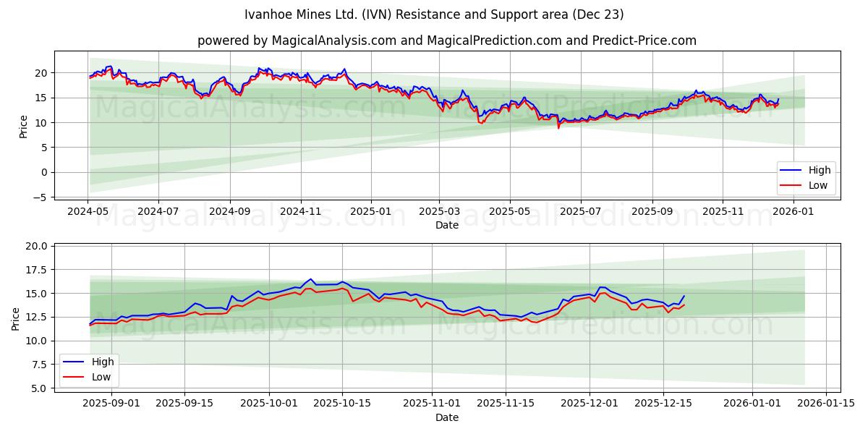Expand the bottom chart legend box

[90, 369]
